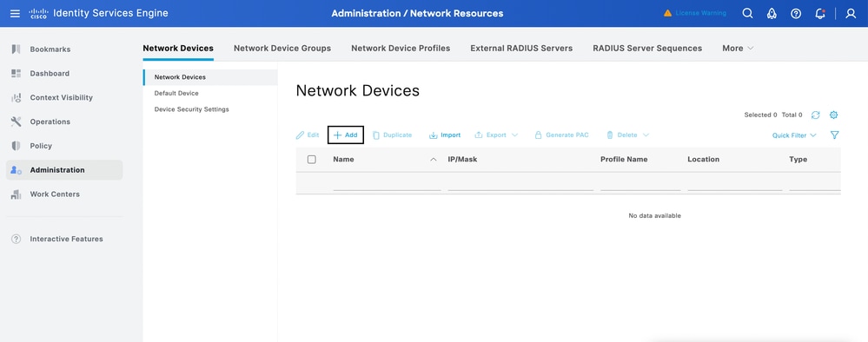Open the help question mark icon

click(x=796, y=13)
